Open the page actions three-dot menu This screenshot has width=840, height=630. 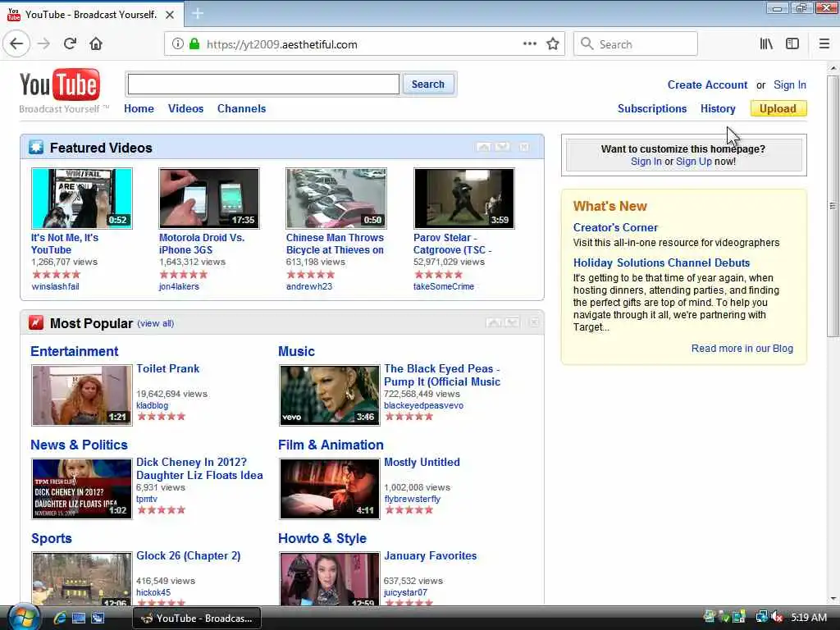pos(530,44)
